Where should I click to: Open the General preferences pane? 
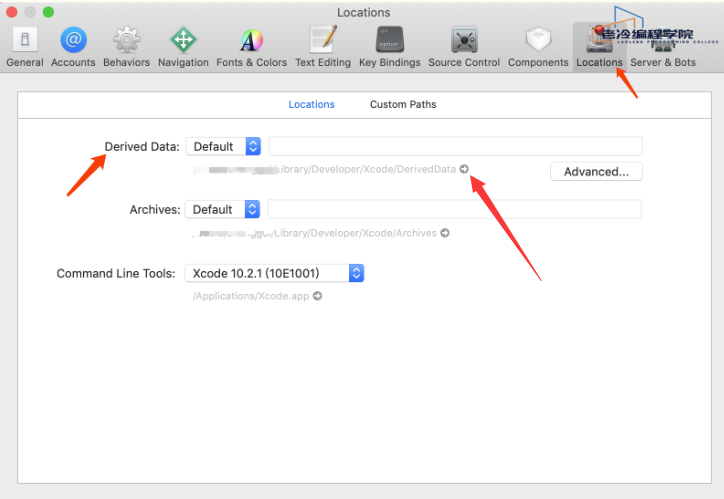(x=25, y=47)
